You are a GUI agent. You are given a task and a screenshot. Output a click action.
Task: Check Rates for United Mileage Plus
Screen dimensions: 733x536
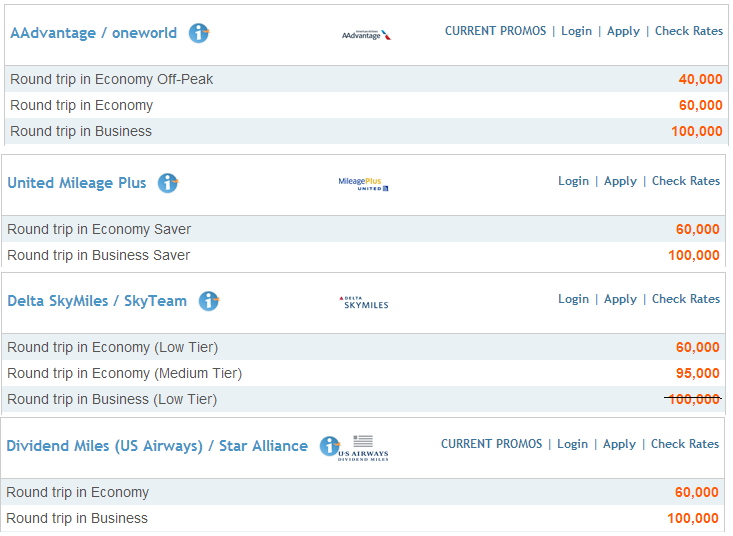pos(686,181)
